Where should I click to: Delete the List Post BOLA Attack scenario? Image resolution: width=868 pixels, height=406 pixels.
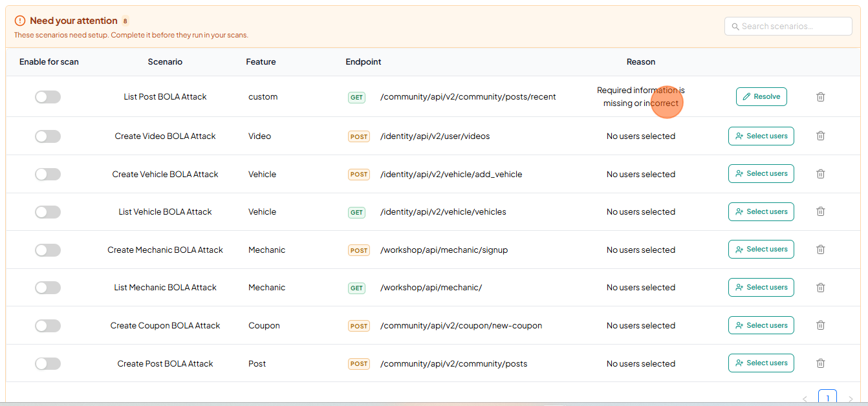pos(820,97)
